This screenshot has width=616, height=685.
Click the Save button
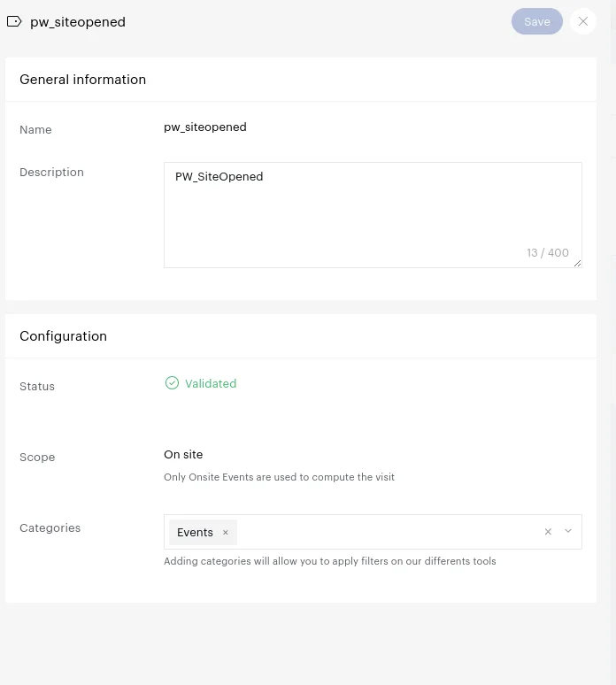pyautogui.click(x=536, y=21)
